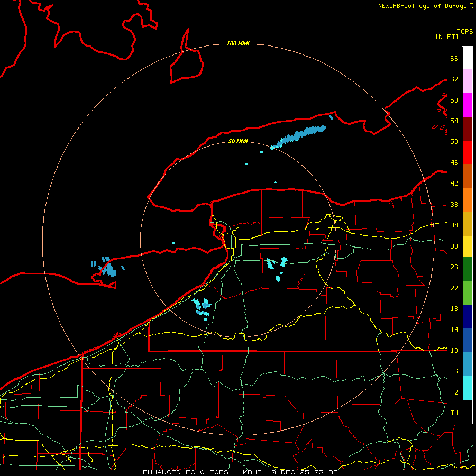The height and width of the screenshot is (476, 476).
Task: Click the medium blue legend swatch
Action: [467, 340]
